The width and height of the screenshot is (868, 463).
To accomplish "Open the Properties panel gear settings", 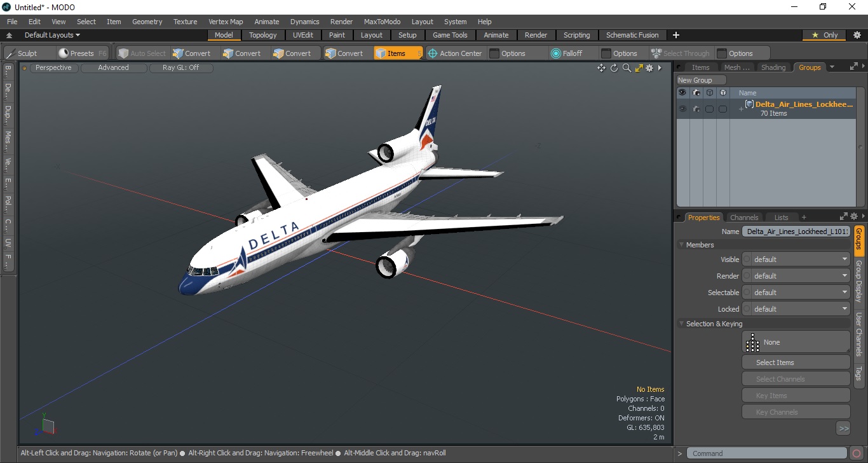I will [x=854, y=217].
